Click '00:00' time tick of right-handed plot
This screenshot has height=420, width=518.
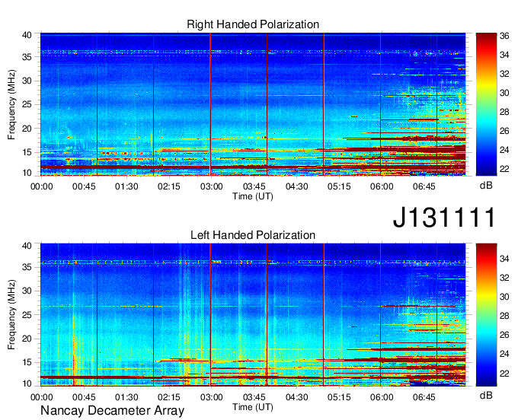[42, 186]
